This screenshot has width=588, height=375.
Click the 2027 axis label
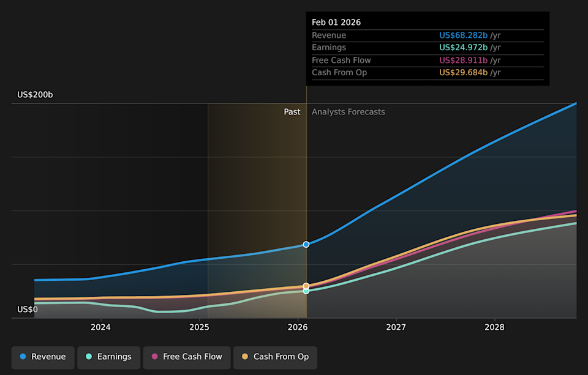[396, 327]
